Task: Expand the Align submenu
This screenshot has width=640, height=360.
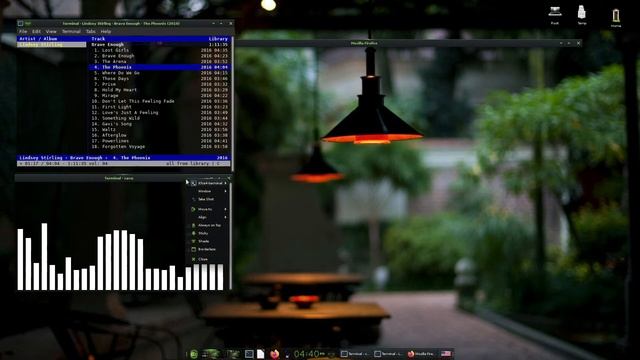Action: [209, 217]
